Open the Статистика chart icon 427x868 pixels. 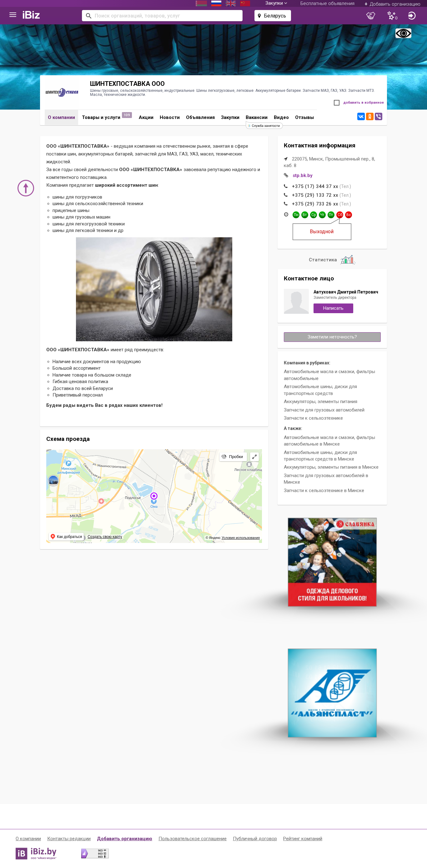[x=347, y=260]
